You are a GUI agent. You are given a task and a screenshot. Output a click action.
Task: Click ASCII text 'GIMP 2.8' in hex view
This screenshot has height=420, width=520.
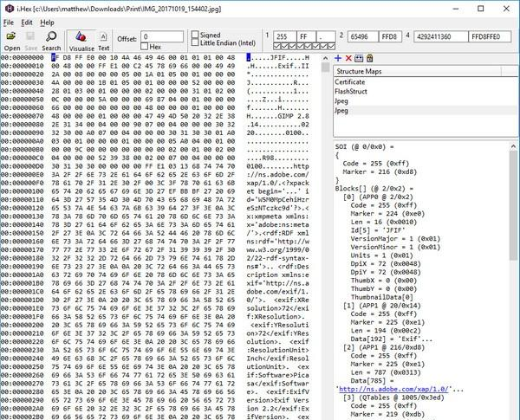coord(293,116)
